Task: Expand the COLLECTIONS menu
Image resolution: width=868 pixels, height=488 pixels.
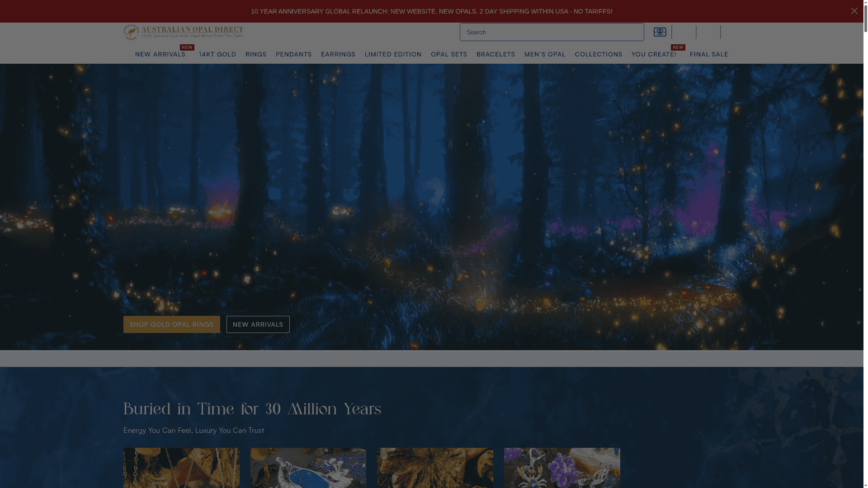Action: [x=598, y=54]
